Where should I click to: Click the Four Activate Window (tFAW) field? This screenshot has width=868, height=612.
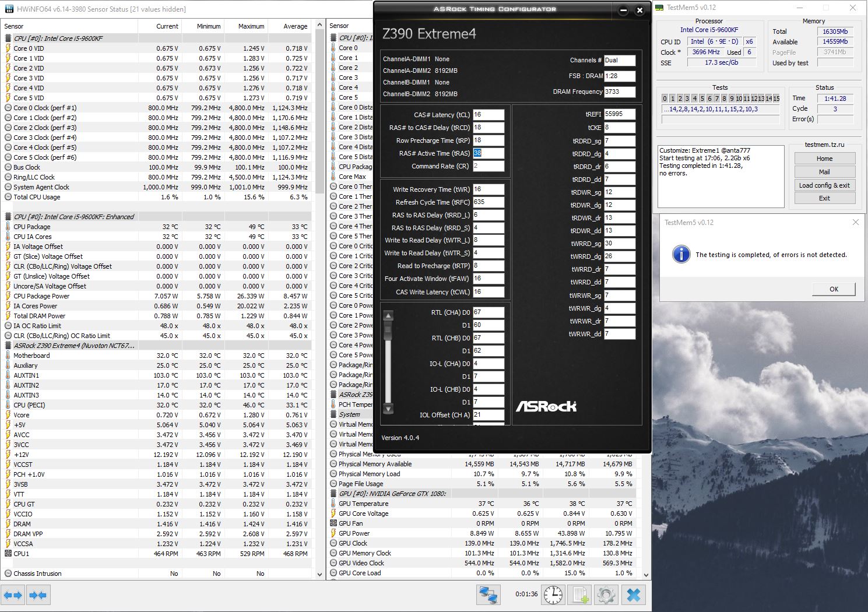pyautogui.click(x=488, y=279)
